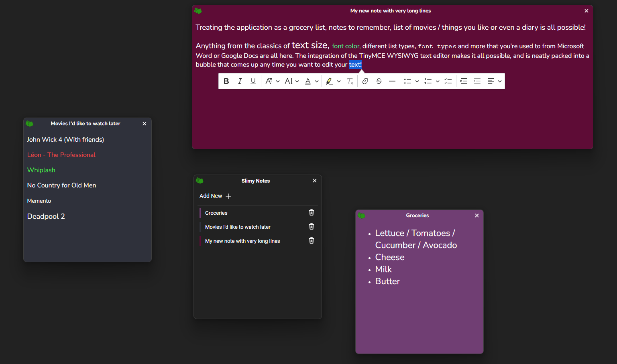Click the "Cheese" item in Groceries note
This screenshot has height=364, width=617.
tap(390, 257)
